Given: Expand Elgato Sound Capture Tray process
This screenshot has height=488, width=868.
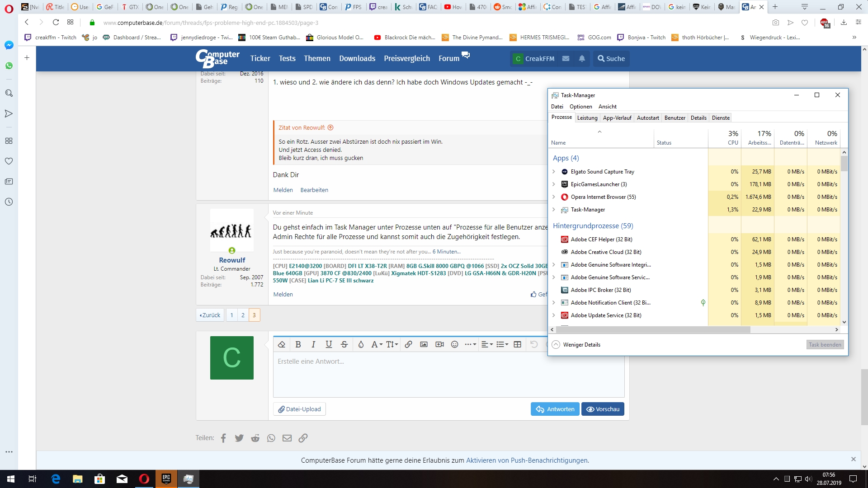Looking at the screenshot, I should tap(554, 172).
